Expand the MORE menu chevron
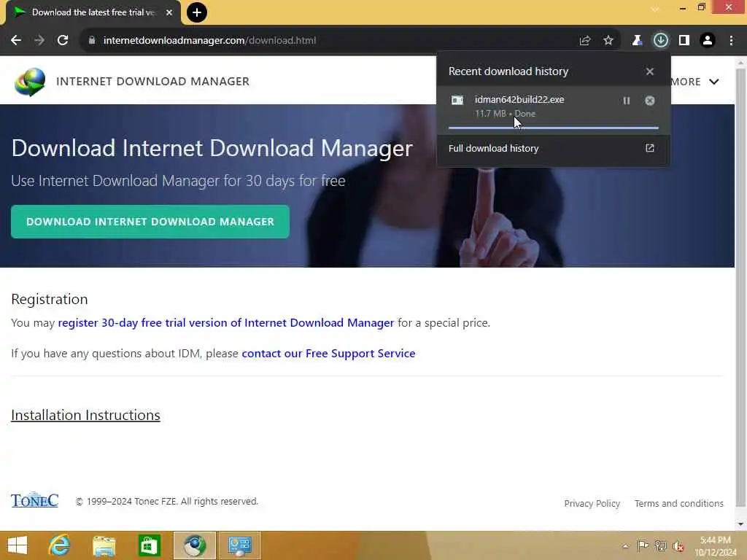Image resolution: width=747 pixels, height=560 pixels. tap(713, 82)
